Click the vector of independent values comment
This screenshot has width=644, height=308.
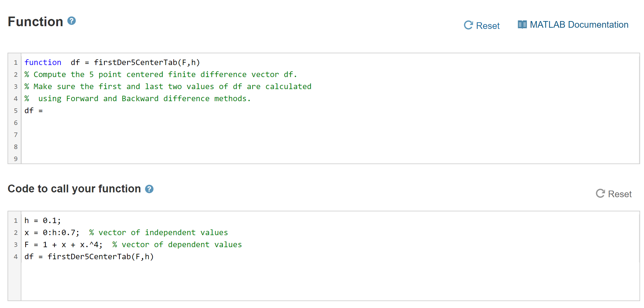[x=159, y=232]
